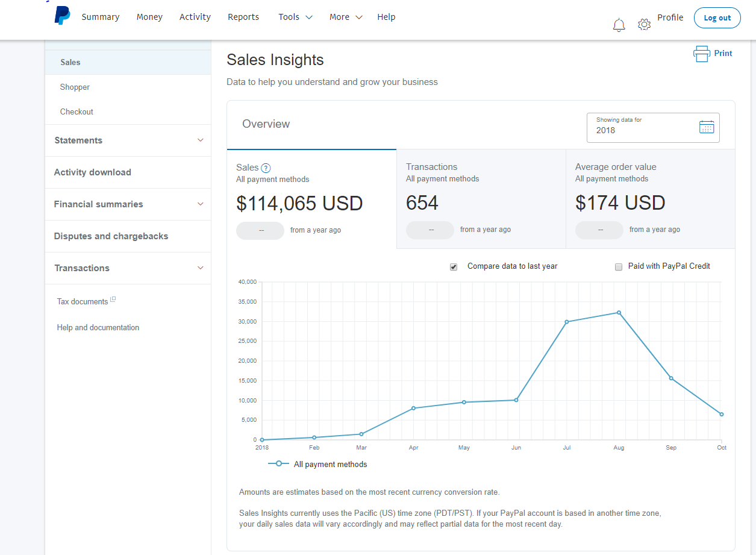Click the $174 USD average order value

[x=620, y=202]
